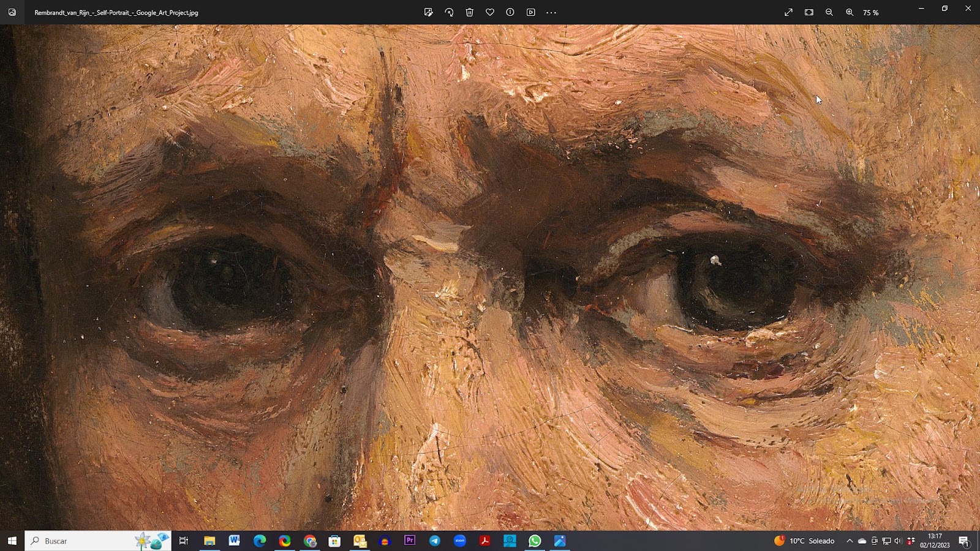Open the volume control in the system tray
The image size is (980, 551).
point(898,541)
